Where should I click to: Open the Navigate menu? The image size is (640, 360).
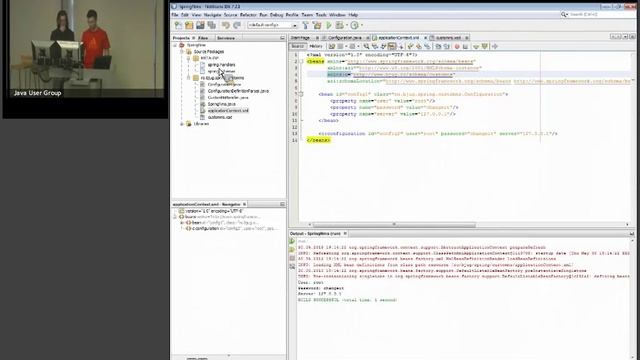click(212, 15)
